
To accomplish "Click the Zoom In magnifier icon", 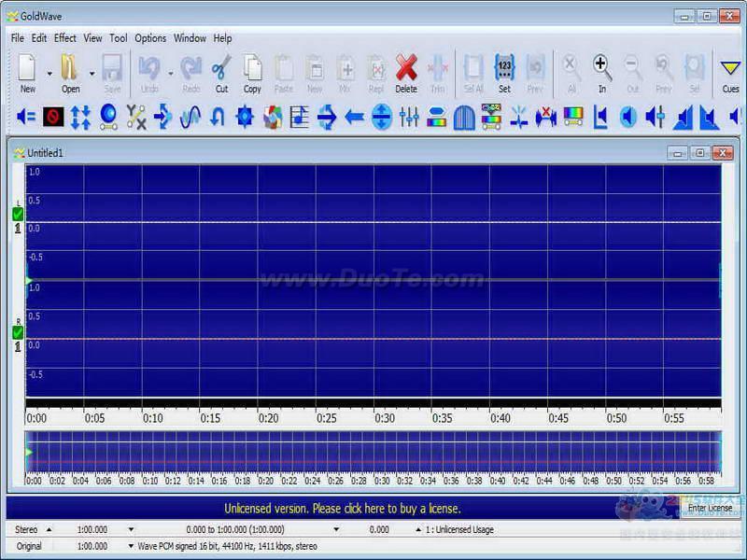I will (x=602, y=73).
